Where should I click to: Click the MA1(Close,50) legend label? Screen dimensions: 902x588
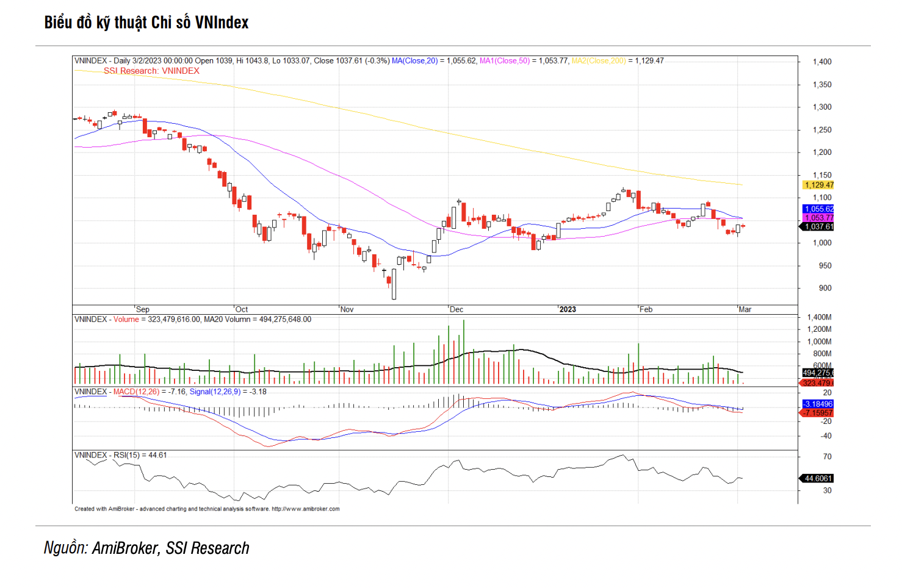point(505,60)
